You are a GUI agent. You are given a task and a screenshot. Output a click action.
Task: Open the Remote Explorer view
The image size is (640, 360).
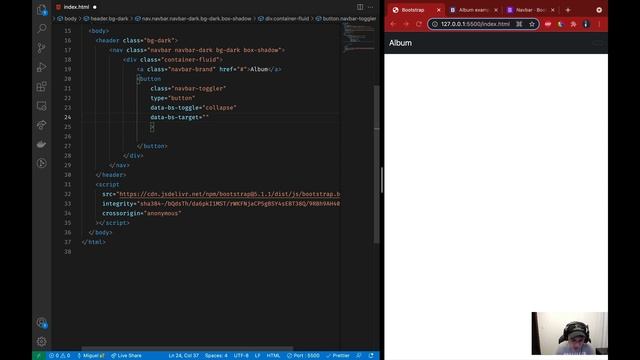point(42,106)
